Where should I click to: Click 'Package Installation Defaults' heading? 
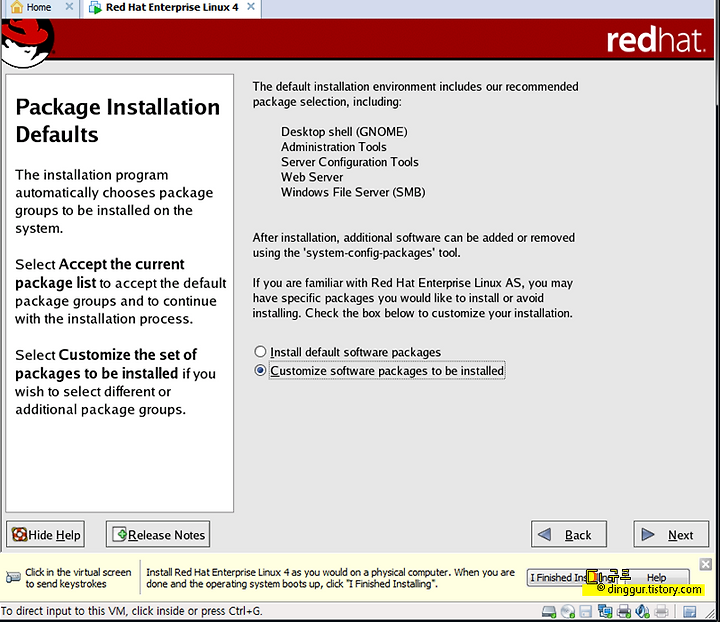(x=118, y=120)
